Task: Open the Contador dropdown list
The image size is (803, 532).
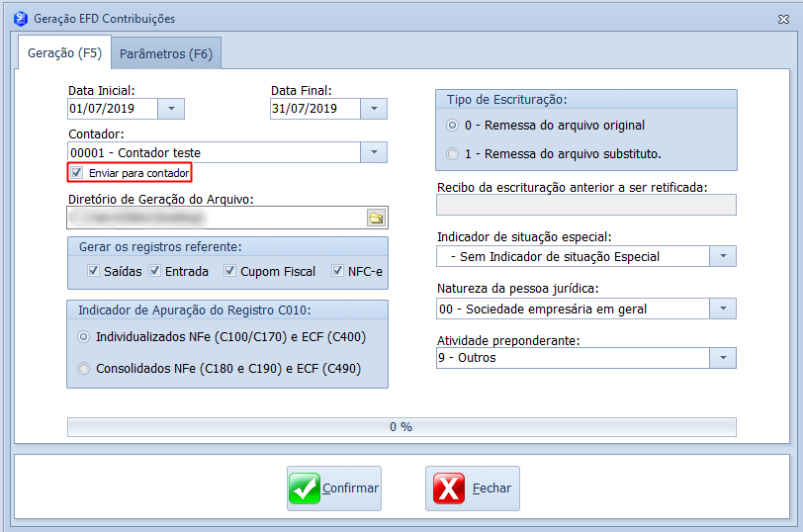Action: tap(374, 152)
